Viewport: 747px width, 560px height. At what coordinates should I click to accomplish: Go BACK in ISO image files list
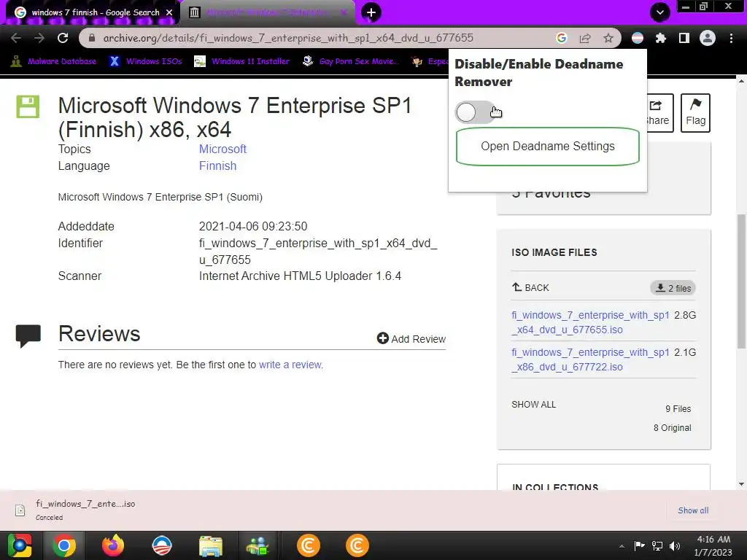point(530,287)
